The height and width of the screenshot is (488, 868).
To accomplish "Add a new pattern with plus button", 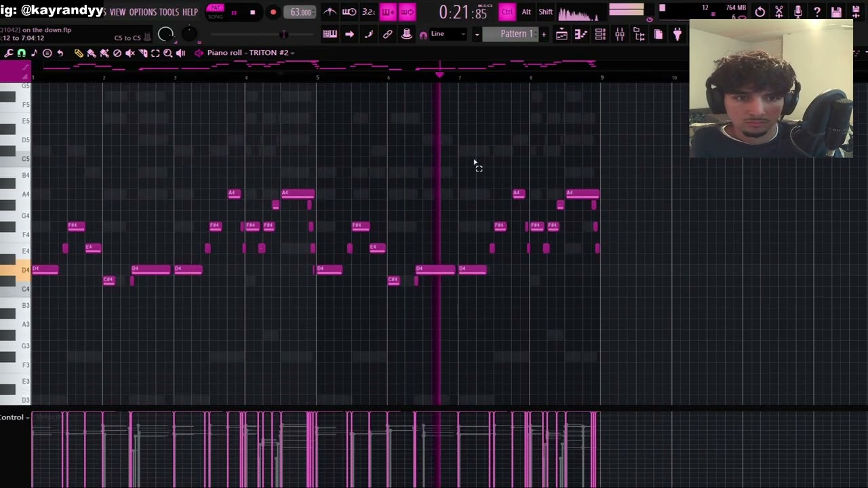I will [x=543, y=34].
